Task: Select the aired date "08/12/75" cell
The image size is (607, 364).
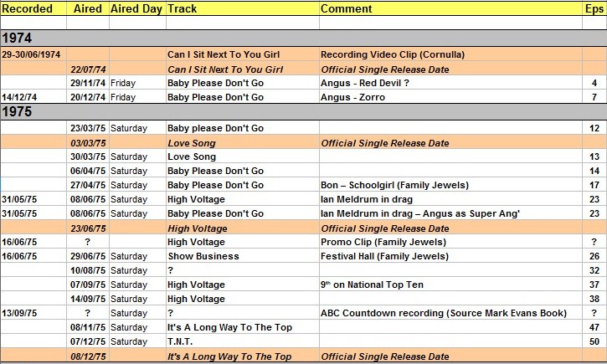Action: click(x=87, y=356)
